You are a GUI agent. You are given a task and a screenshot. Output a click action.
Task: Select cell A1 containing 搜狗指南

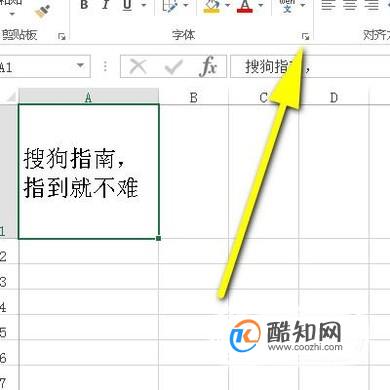click(x=89, y=172)
